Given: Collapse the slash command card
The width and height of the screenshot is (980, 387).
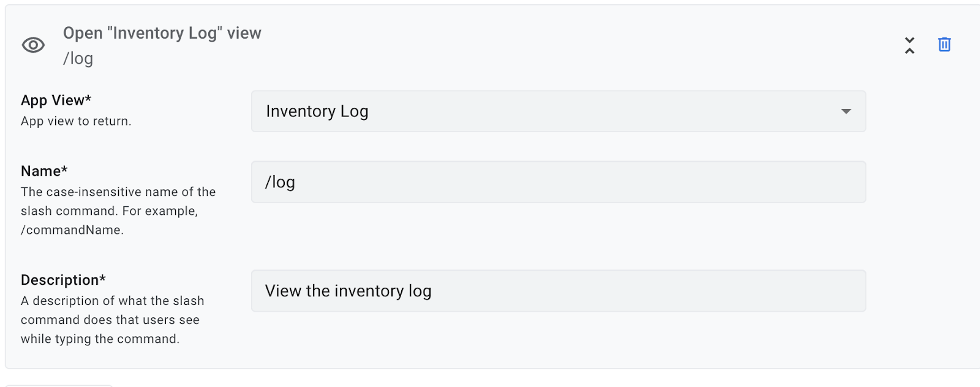Looking at the screenshot, I should point(910,45).
